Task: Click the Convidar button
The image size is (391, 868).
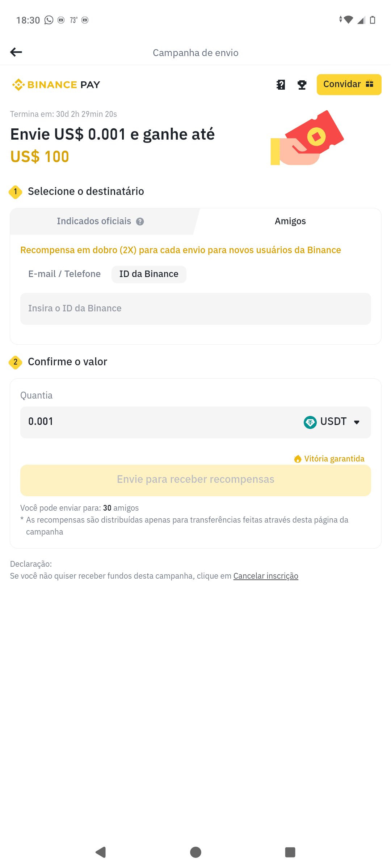Action: [x=349, y=84]
